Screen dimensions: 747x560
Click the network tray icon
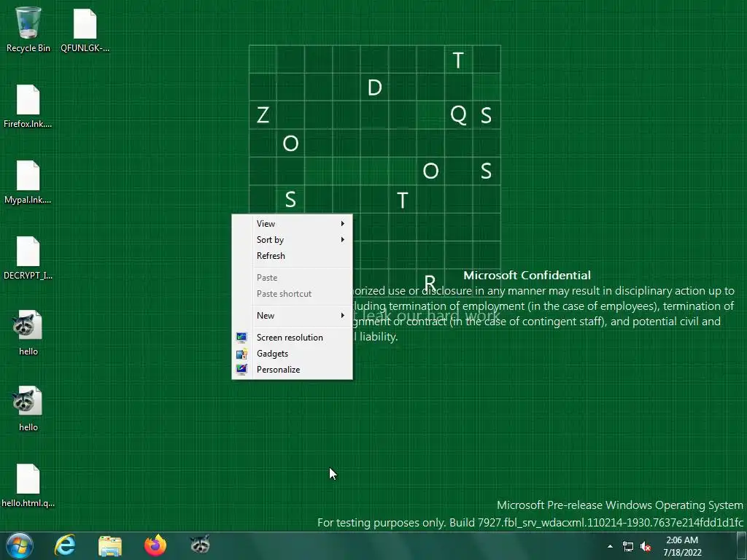[x=628, y=547]
